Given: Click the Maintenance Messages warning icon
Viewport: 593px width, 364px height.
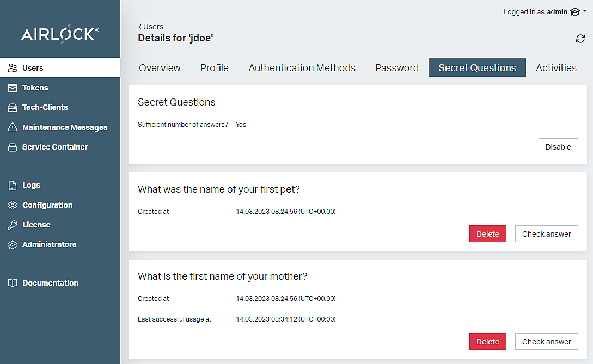Looking at the screenshot, I should coord(13,127).
